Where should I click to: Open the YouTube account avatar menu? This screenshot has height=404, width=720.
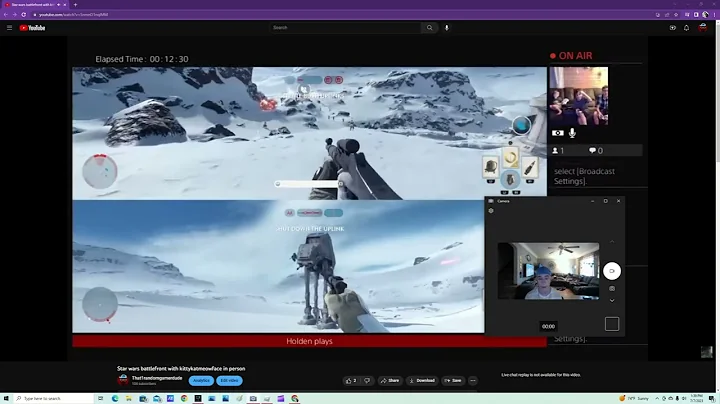point(703,28)
